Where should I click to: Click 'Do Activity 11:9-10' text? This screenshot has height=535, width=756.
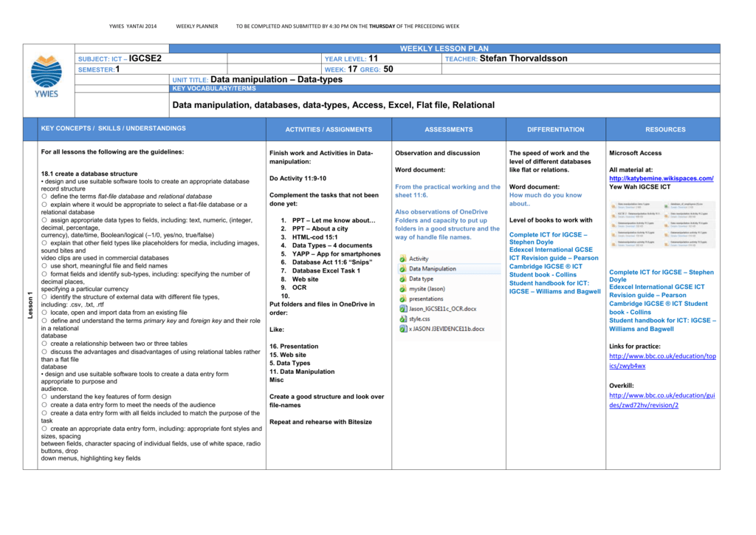click(298, 179)
